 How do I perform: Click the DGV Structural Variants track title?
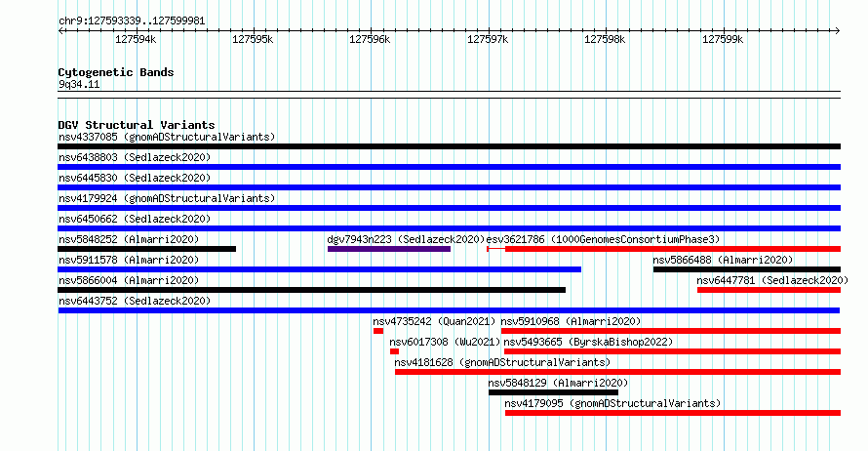[137, 125]
